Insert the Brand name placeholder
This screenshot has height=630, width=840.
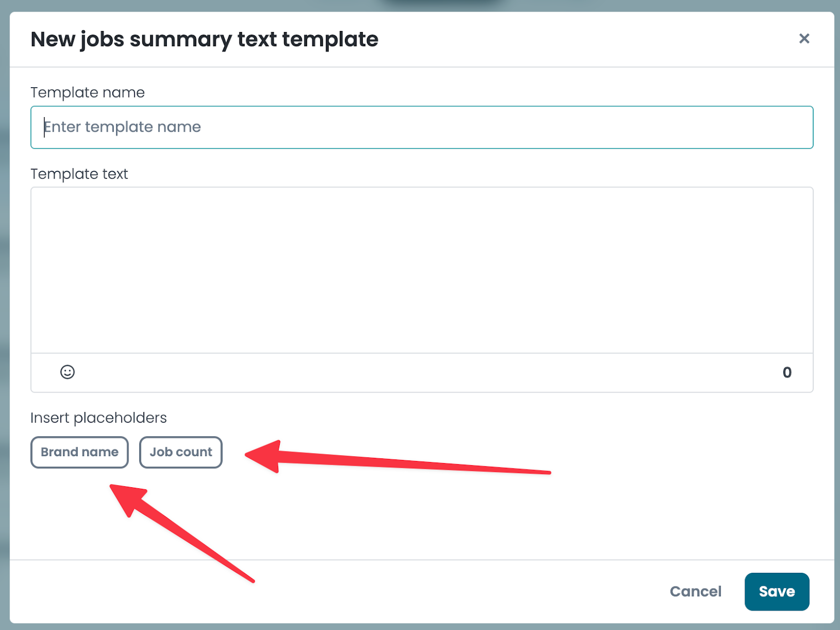click(79, 452)
